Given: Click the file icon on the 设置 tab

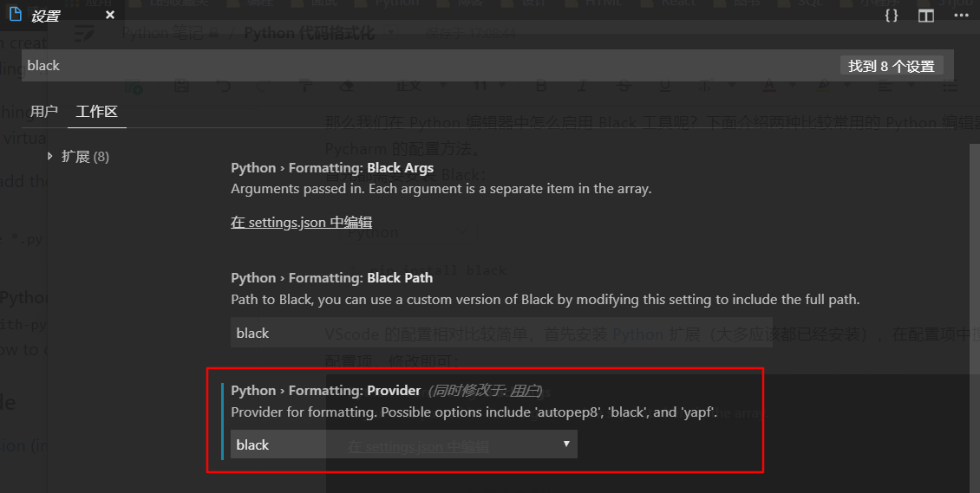Looking at the screenshot, I should [x=16, y=15].
